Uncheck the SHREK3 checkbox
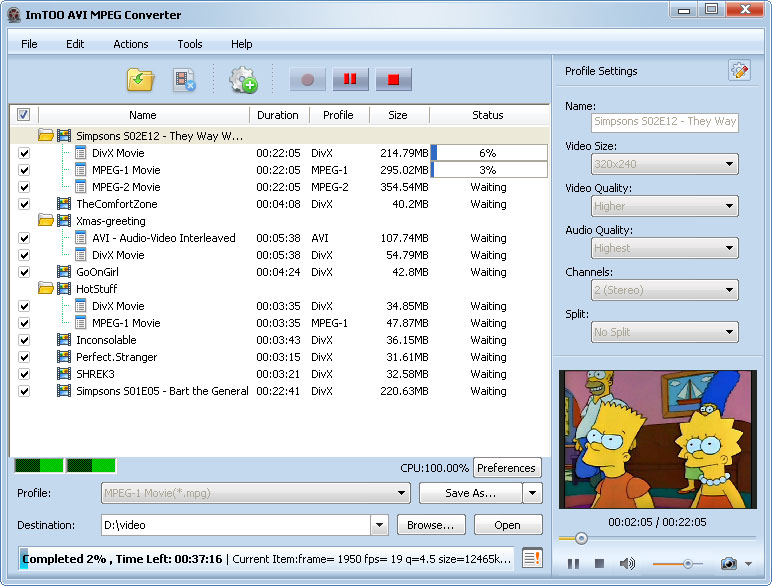The image size is (772, 586). [24, 374]
